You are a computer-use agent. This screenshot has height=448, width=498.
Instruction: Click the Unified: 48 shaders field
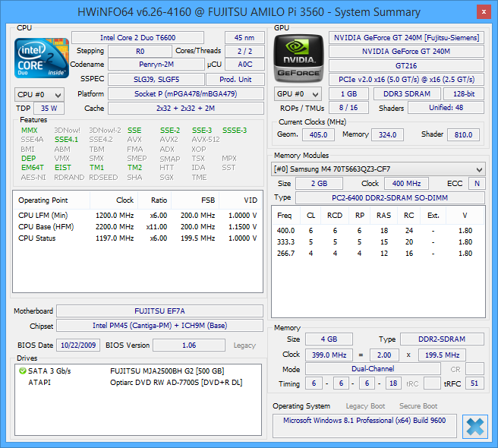(x=446, y=108)
